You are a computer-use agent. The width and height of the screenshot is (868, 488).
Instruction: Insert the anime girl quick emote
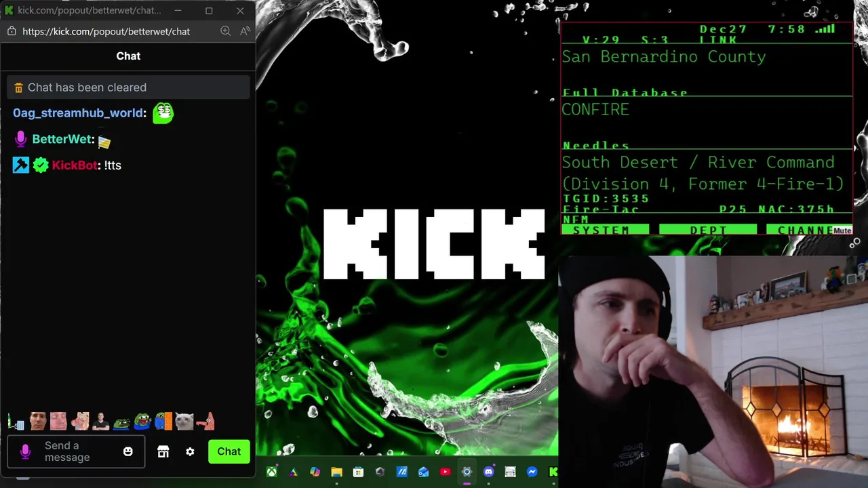80,422
